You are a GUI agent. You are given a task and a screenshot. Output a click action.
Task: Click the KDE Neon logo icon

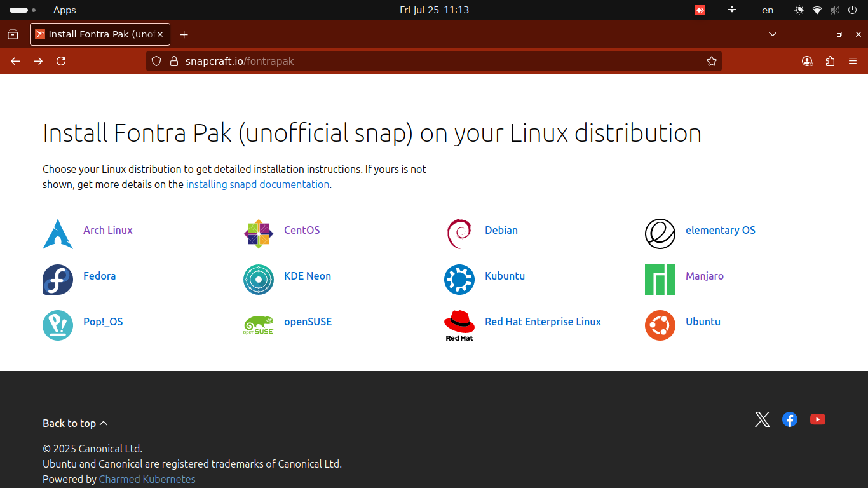259,280
